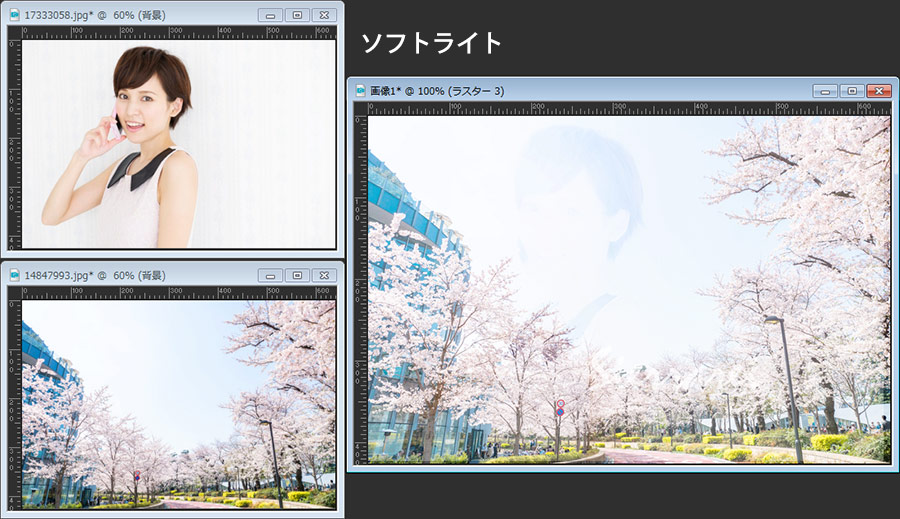Click the horizontal ruler of 画像1 window
This screenshot has width=900, height=519.
628,108
